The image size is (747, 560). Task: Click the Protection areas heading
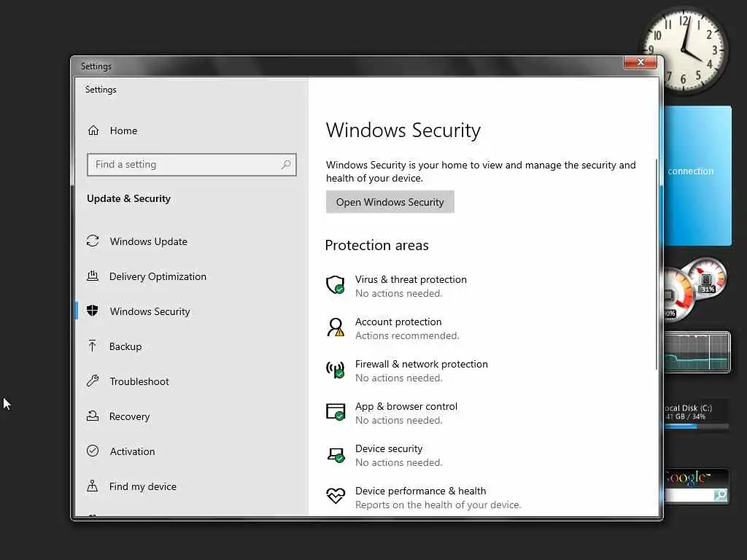coord(377,245)
